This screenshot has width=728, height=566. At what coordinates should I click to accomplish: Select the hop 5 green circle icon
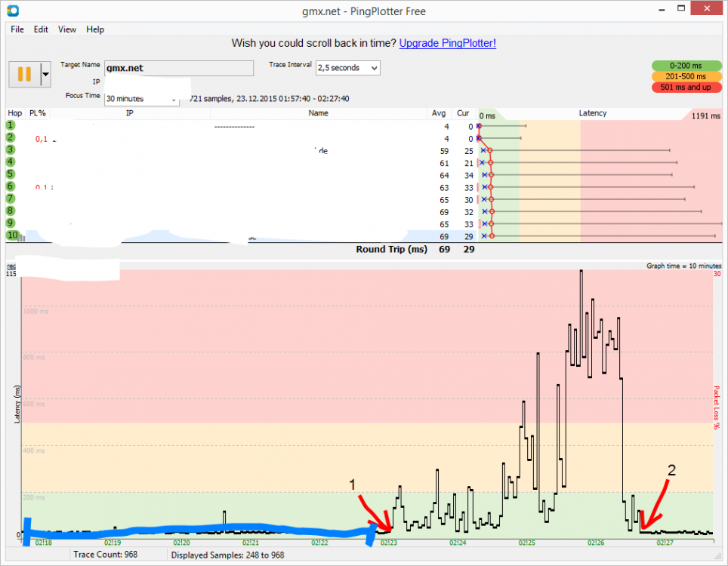pos(11,174)
